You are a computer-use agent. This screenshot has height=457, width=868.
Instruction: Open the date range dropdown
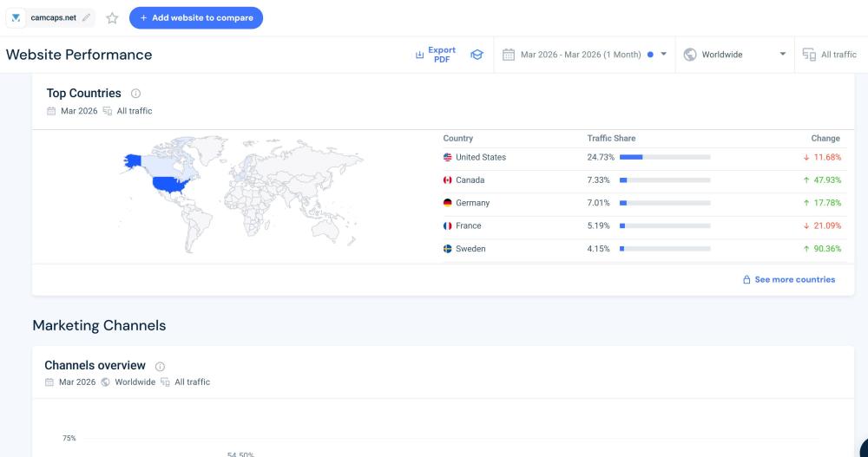[x=586, y=55]
